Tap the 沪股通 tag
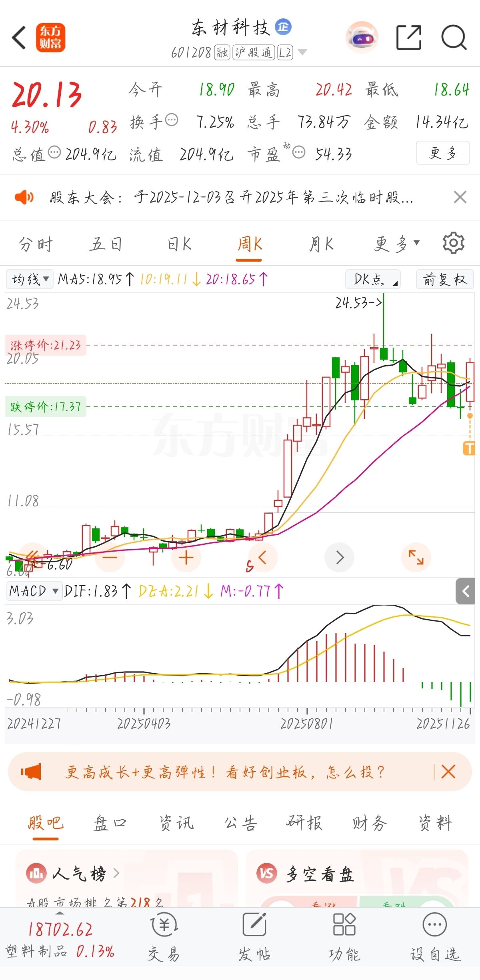Image resolution: width=480 pixels, height=980 pixels. (254, 52)
